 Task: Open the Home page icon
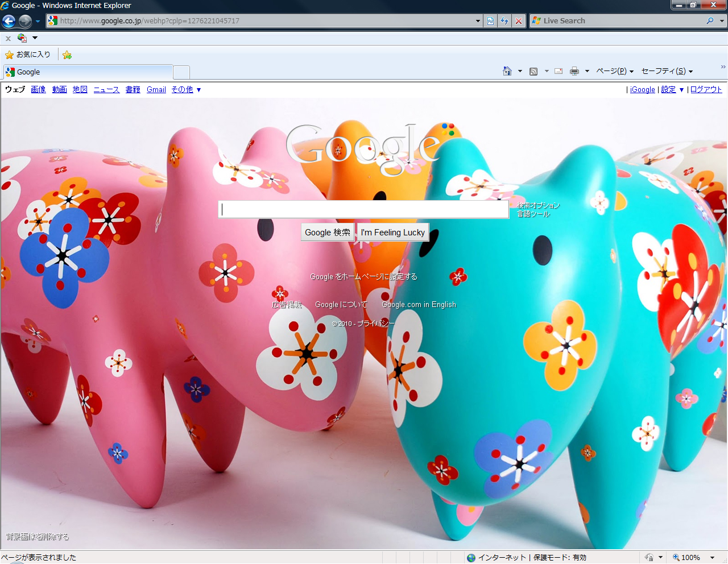tap(507, 71)
